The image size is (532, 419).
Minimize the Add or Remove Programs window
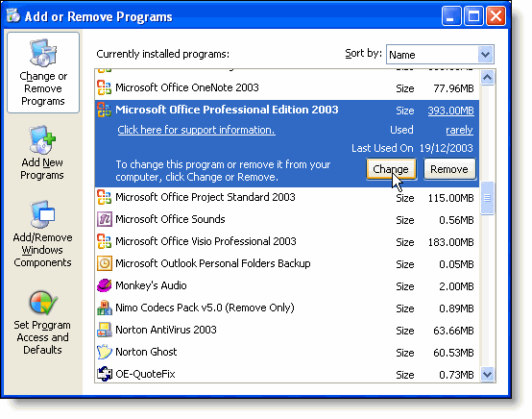coord(451,16)
